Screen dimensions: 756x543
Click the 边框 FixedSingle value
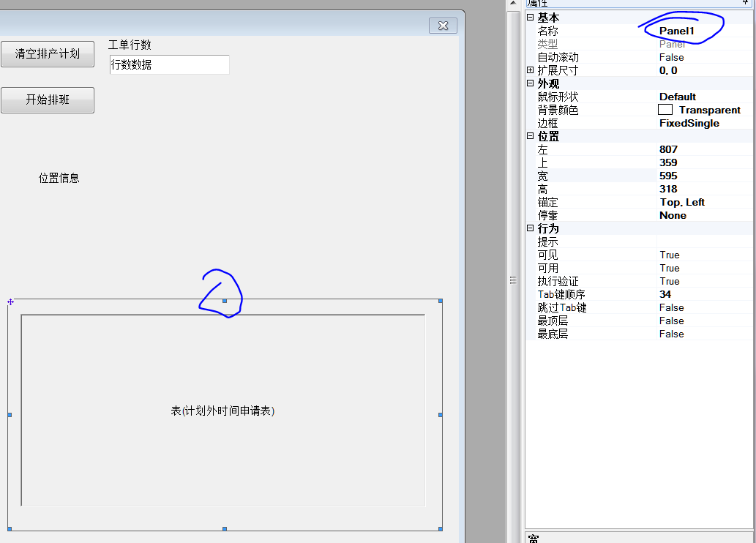[x=689, y=123]
